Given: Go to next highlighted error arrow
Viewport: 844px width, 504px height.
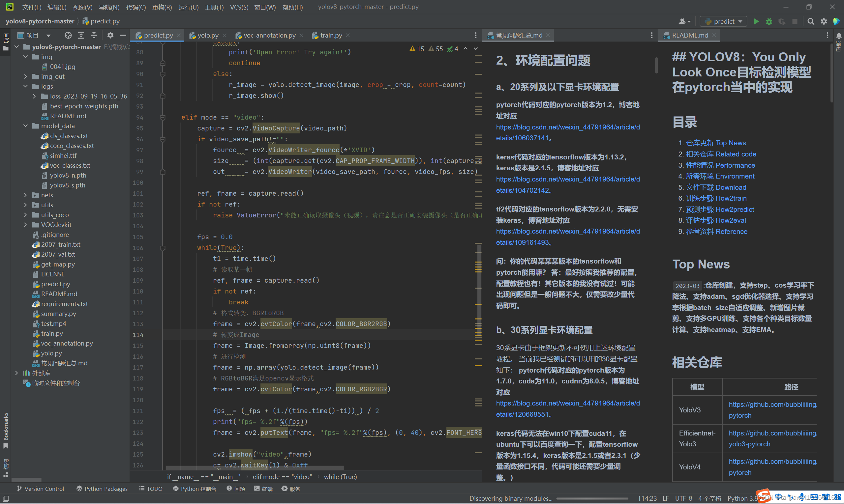Looking at the screenshot, I should pyautogui.click(x=475, y=48).
